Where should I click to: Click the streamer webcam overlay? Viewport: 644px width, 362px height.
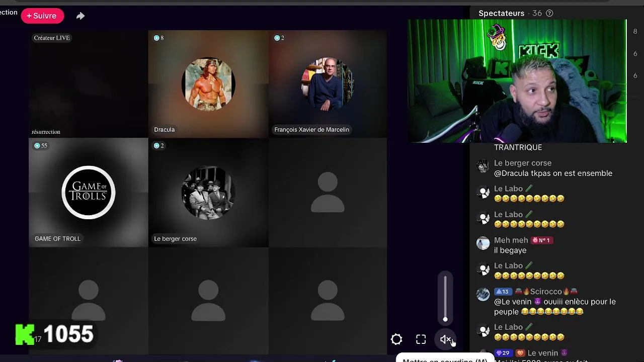(517, 81)
